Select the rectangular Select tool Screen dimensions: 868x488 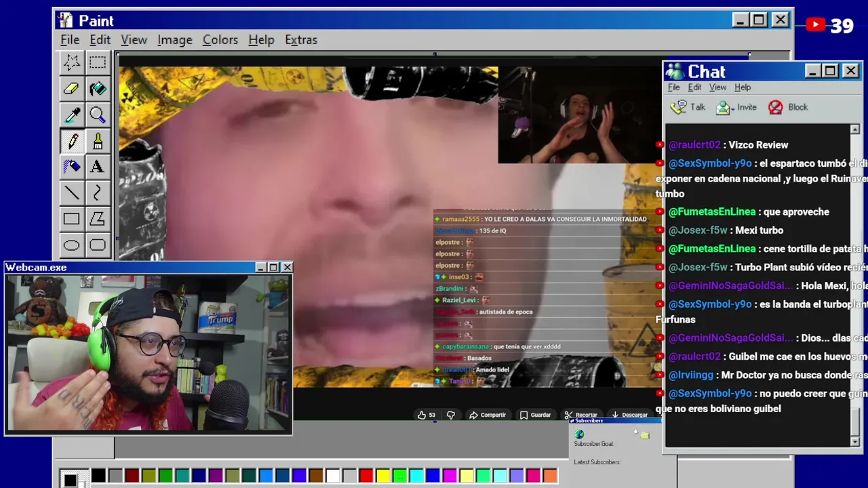(97, 62)
